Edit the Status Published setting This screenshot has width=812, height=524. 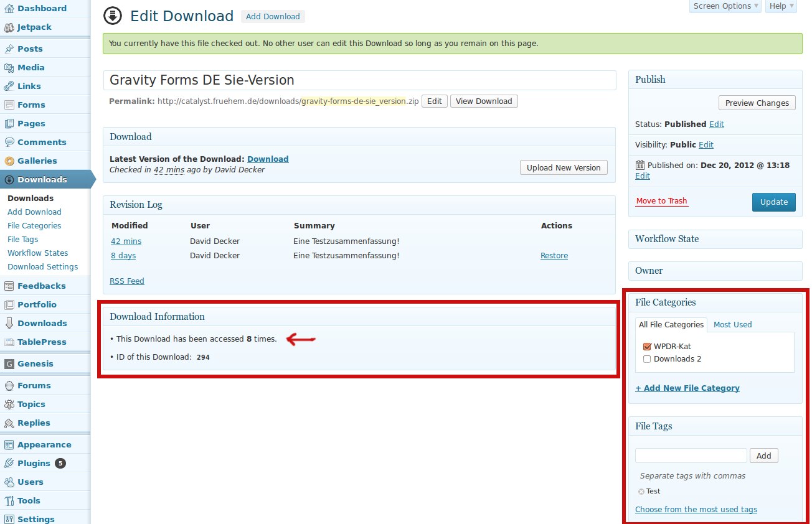click(717, 124)
